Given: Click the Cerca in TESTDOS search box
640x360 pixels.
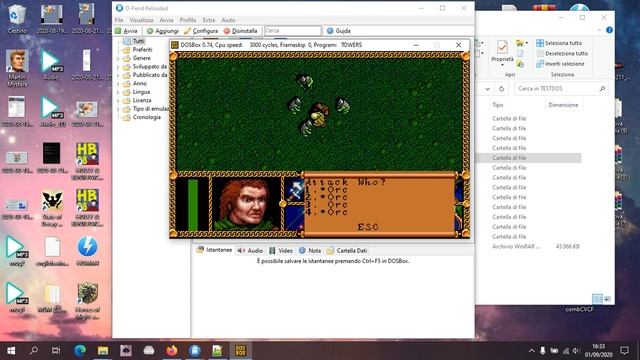Looking at the screenshot, I should pos(561,89).
